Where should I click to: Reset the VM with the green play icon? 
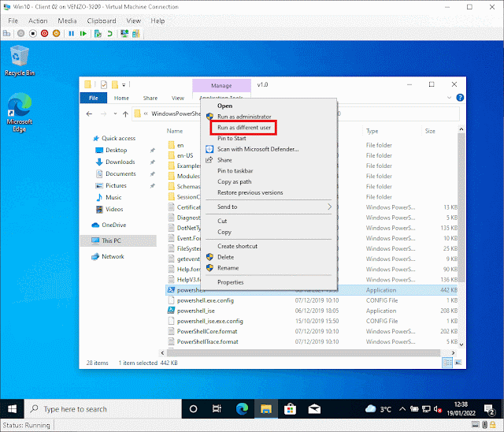pyautogui.click(x=83, y=33)
